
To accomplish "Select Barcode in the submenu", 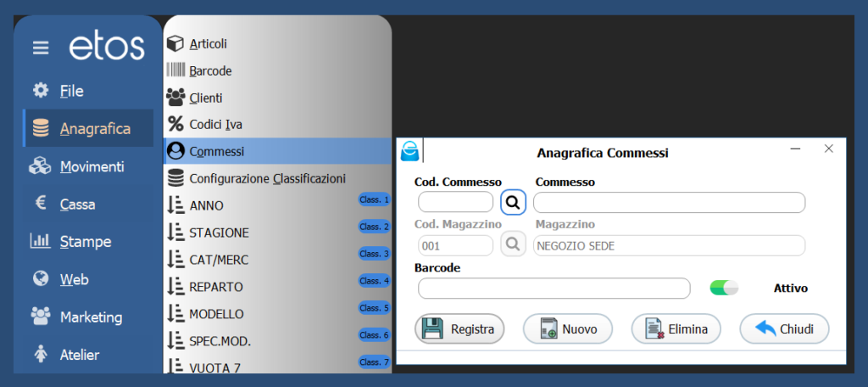I will [x=277, y=71].
